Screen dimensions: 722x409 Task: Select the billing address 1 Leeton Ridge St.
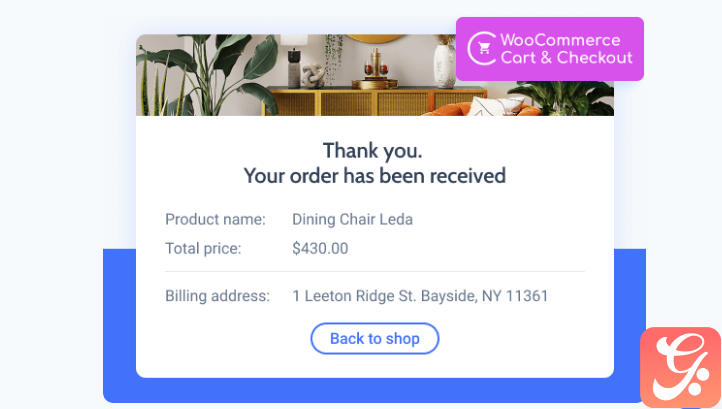click(x=420, y=296)
